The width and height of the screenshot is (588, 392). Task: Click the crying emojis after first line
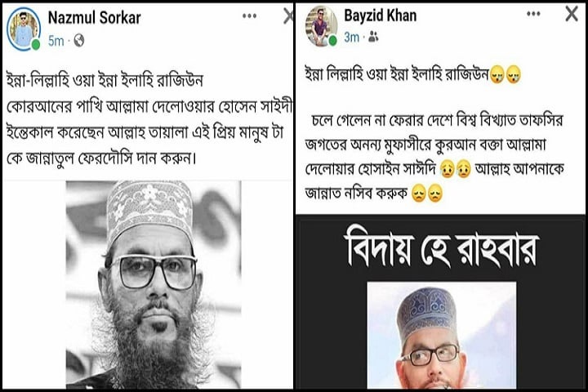click(x=506, y=74)
